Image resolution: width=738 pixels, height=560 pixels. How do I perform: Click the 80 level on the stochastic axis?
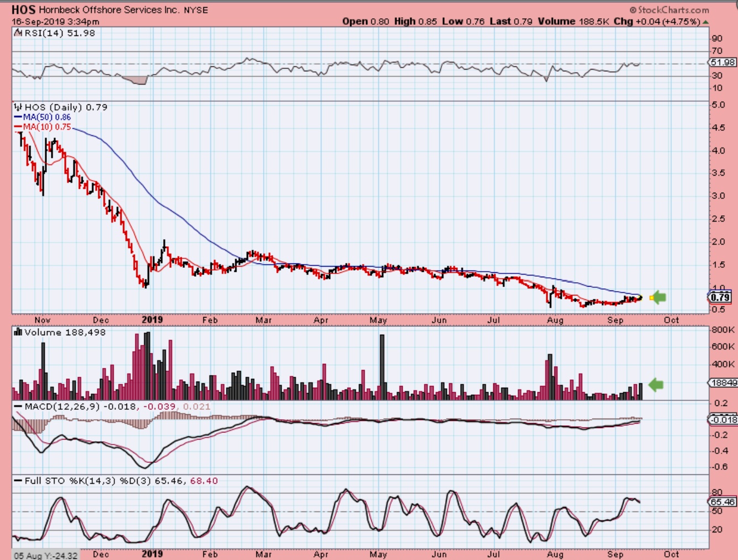[x=717, y=493]
